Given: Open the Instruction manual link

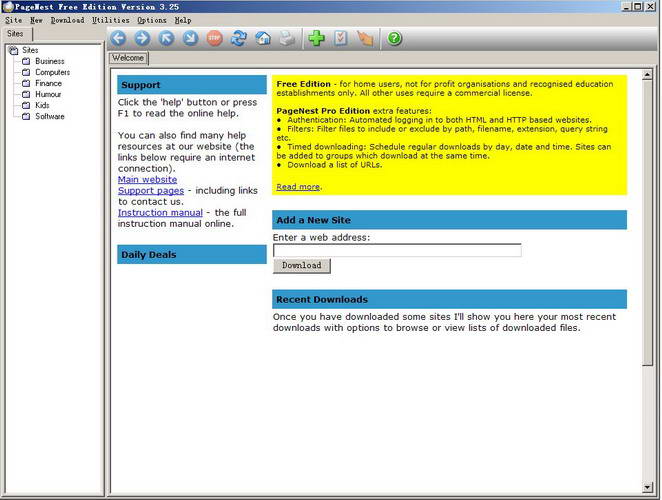Looking at the screenshot, I should coord(160,212).
